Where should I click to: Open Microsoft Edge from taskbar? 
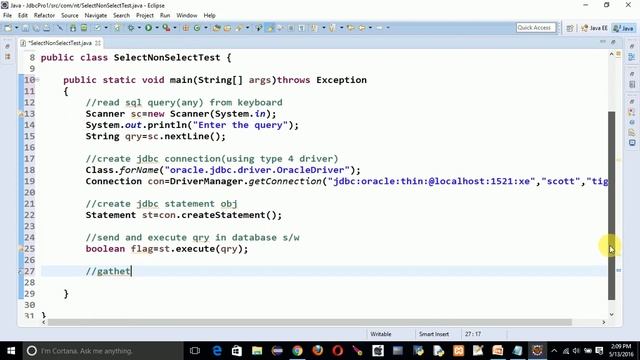click(x=217, y=351)
